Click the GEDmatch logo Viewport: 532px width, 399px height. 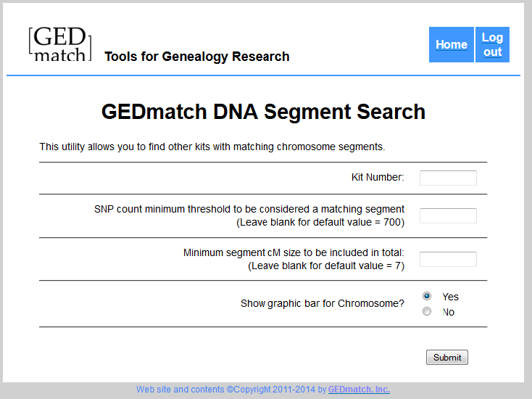tap(60, 44)
